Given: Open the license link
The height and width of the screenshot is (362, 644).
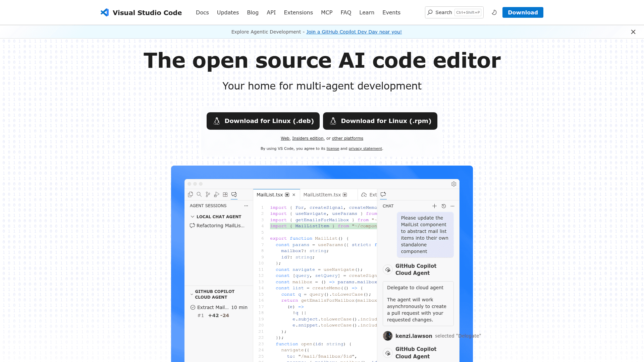Looking at the screenshot, I should click(x=333, y=148).
